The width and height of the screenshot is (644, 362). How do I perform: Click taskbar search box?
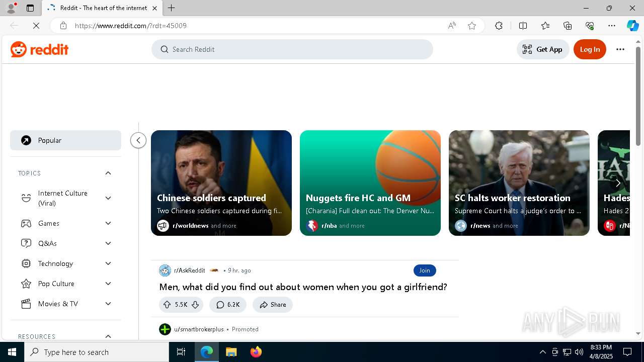click(x=97, y=352)
